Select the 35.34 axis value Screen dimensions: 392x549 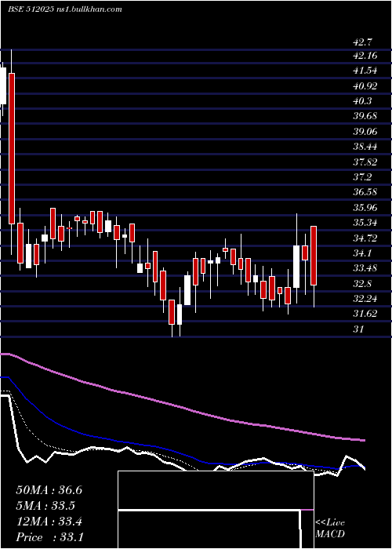[365, 222]
